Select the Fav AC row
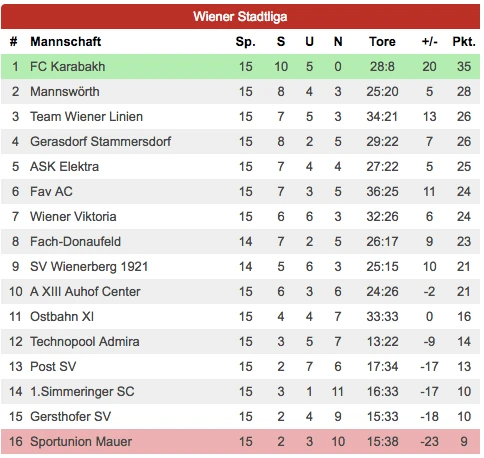This screenshot has height=458, width=484. click(240, 191)
